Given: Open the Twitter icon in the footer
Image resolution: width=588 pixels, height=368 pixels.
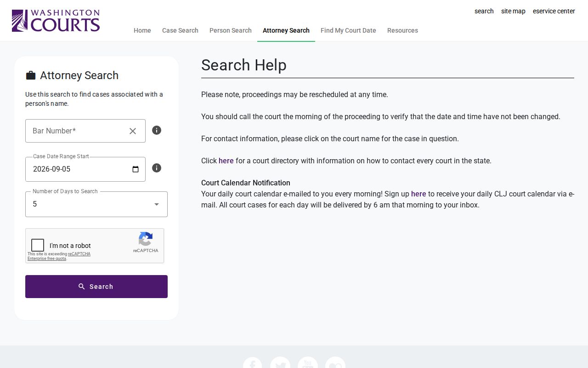Looking at the screenshot, I should [x=280, y=362].
